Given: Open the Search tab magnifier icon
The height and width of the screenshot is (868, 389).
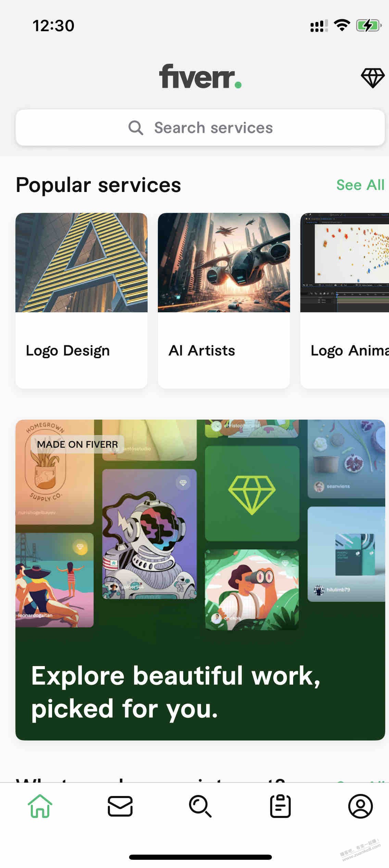Looking at the screenshot, I should tap(200, 806).
